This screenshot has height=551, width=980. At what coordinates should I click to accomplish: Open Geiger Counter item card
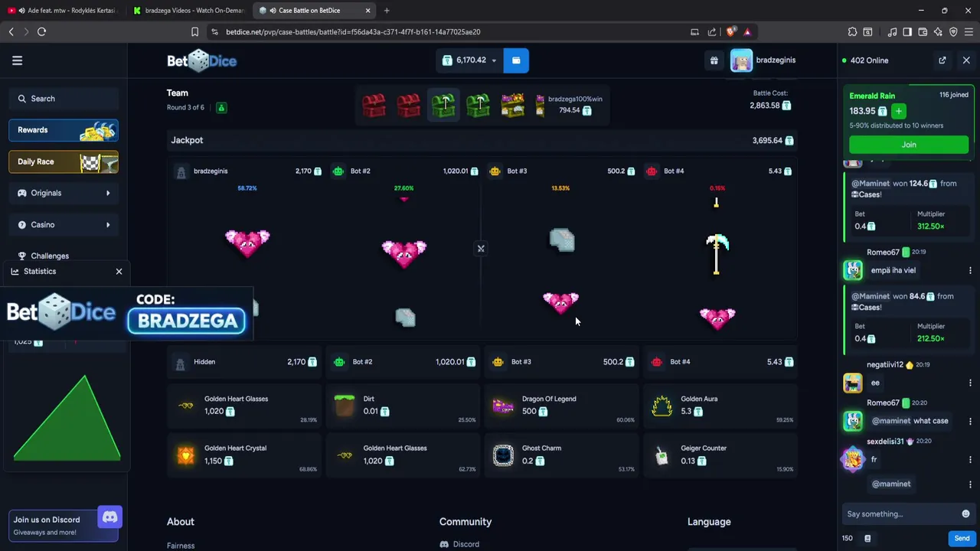tap(721, 455)
